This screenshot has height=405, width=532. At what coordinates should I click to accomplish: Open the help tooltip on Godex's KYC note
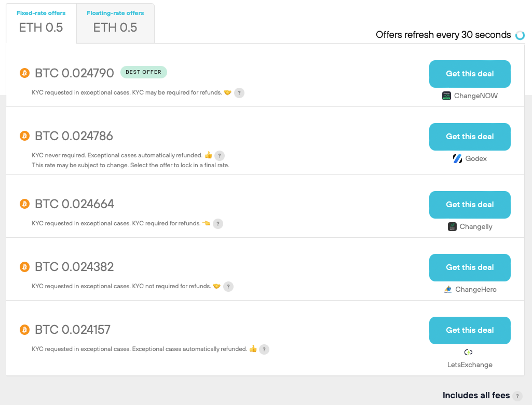pyautogui.click(x=219, y=155)
